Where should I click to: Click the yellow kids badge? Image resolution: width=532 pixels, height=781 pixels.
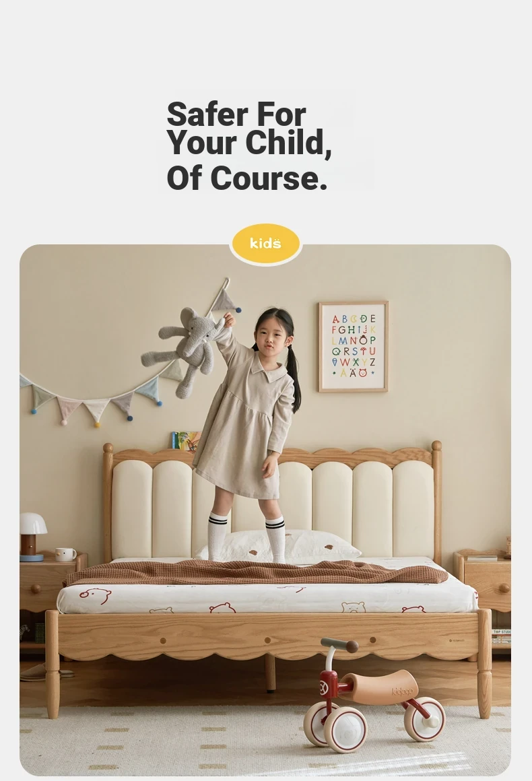coord(266,244)
